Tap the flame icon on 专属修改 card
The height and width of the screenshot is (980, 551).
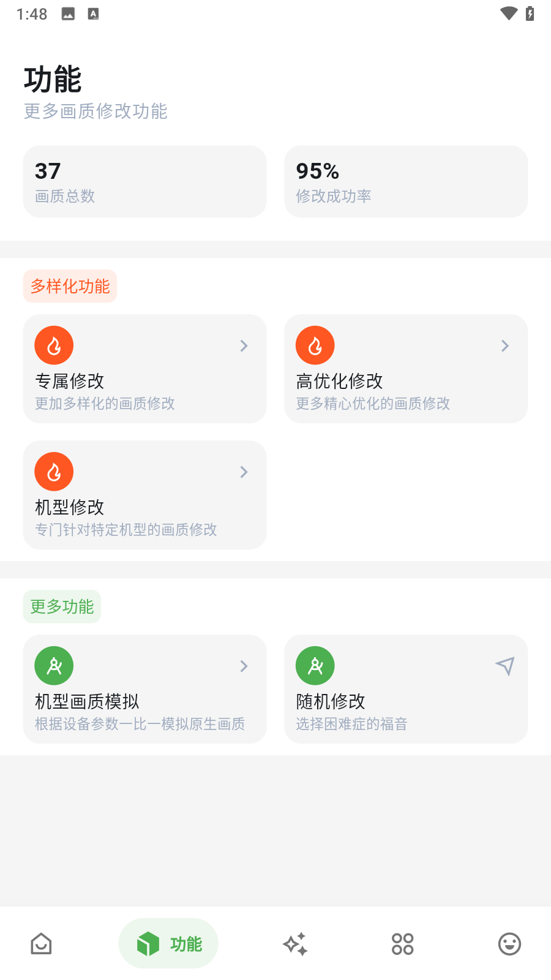[54, 345]
